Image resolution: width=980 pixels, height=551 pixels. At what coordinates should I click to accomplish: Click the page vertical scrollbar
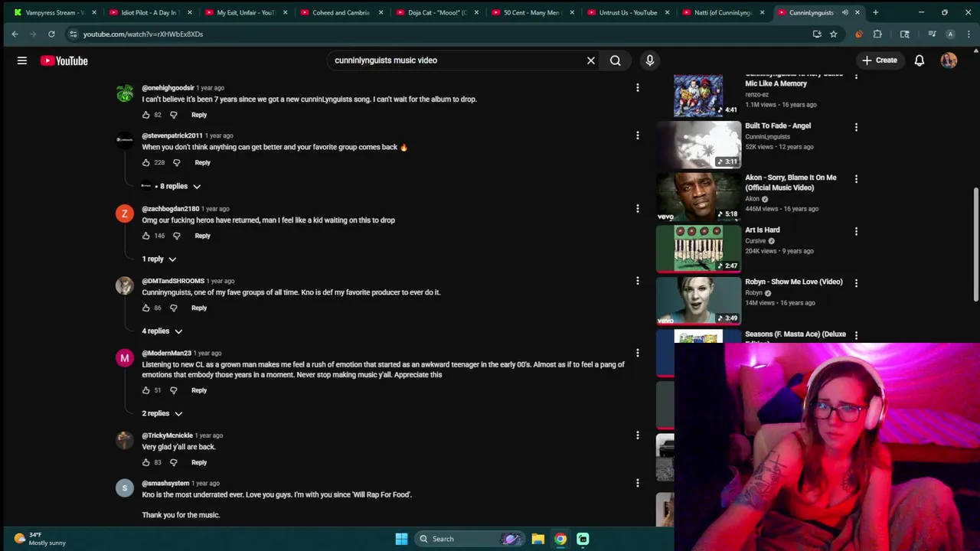tap(975, 245)
